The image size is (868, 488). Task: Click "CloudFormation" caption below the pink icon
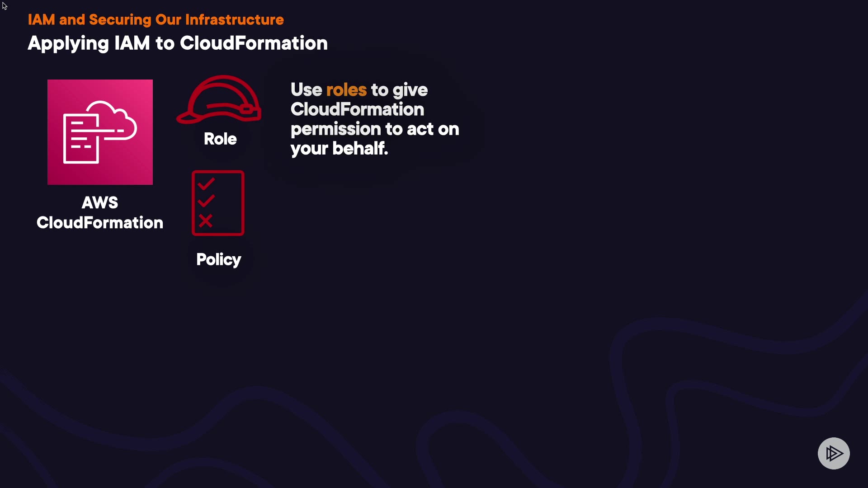point(100,223)
